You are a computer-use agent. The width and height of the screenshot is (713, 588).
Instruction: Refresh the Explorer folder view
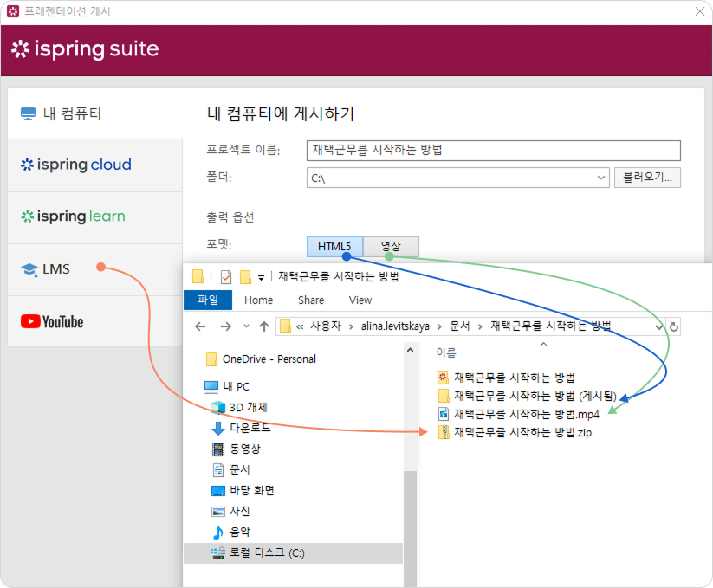674,326
